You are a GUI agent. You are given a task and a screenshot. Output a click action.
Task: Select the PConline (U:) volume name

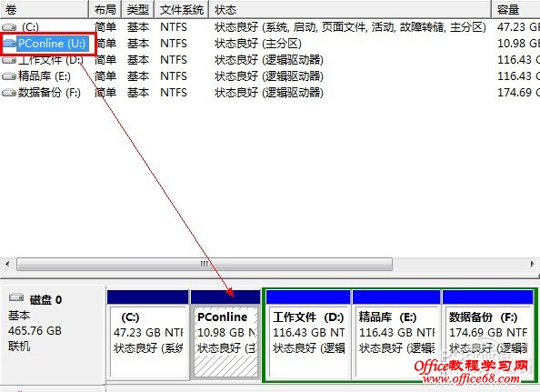pos(52,44)
